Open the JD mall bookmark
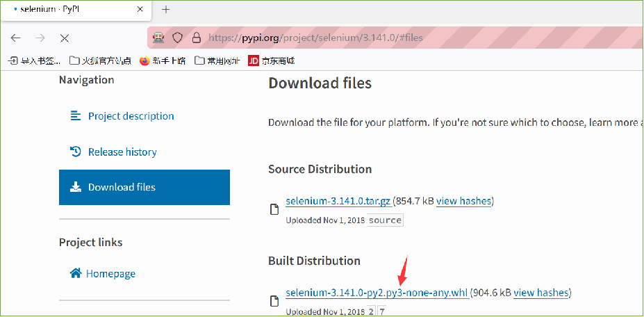Viewport: 644px width, 317px height. coord(272,61)
